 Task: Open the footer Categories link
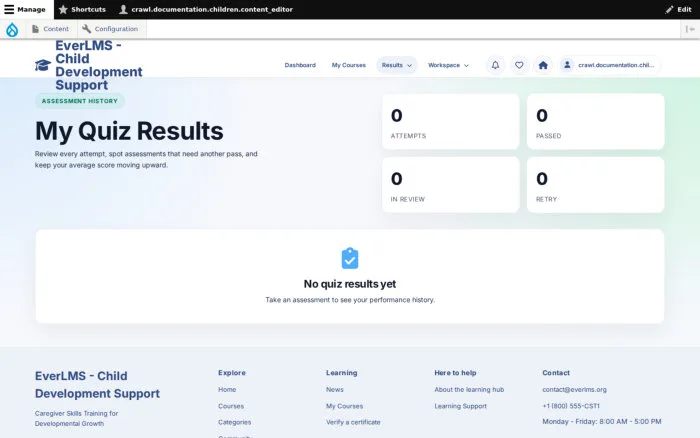(234, 422)
